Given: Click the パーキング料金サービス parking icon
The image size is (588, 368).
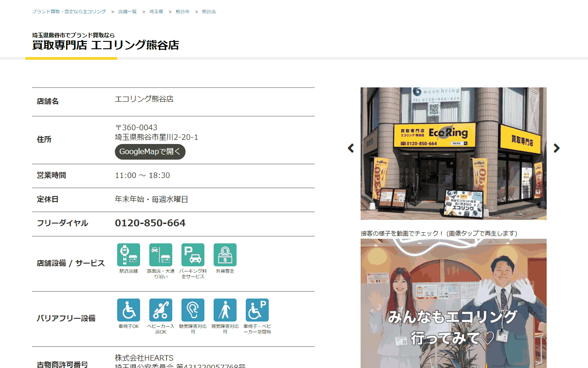Looking at the screenshot, I should tap(193, 255).
